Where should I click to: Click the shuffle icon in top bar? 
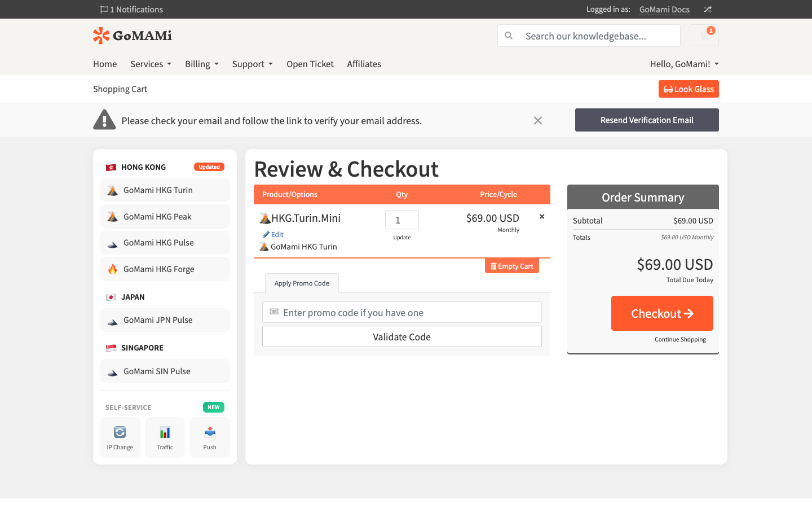(x=708, y=9)
